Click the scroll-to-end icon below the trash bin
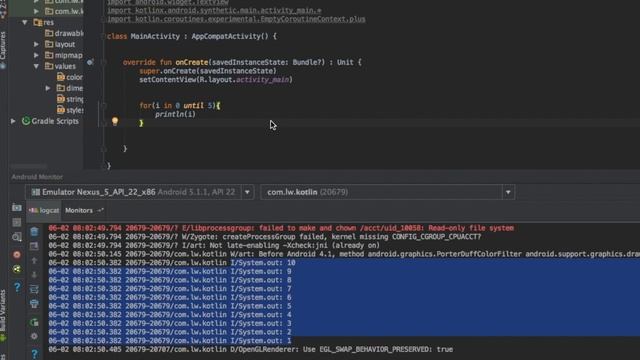The height and width of the screenshot is (360, 640). (x=34, y=246)
